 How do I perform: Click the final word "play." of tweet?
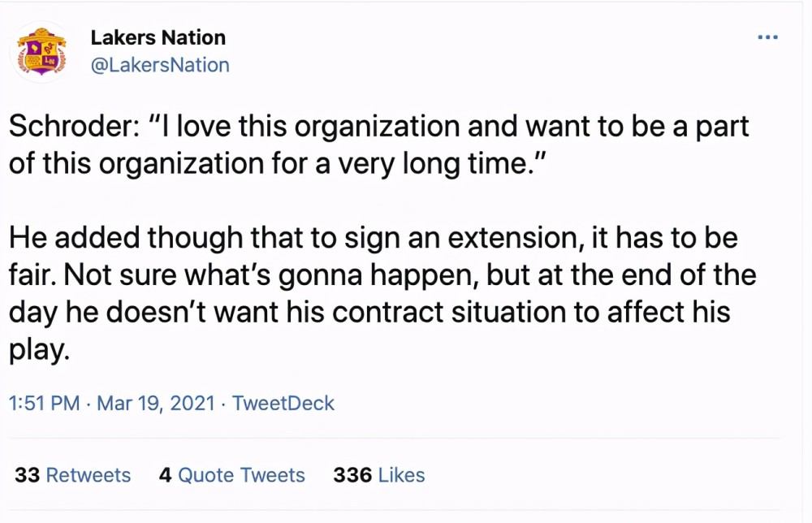39,351
